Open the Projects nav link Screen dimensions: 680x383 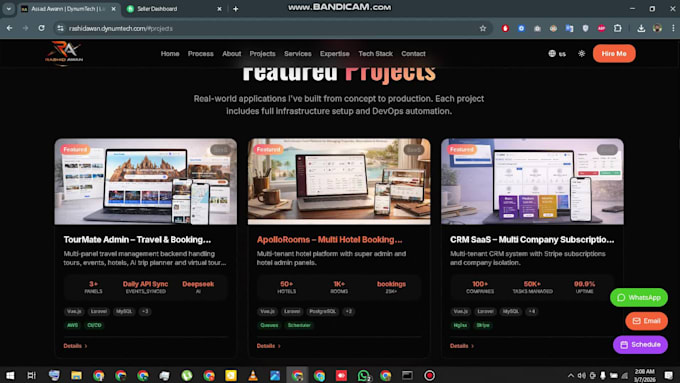pos(262,54)
